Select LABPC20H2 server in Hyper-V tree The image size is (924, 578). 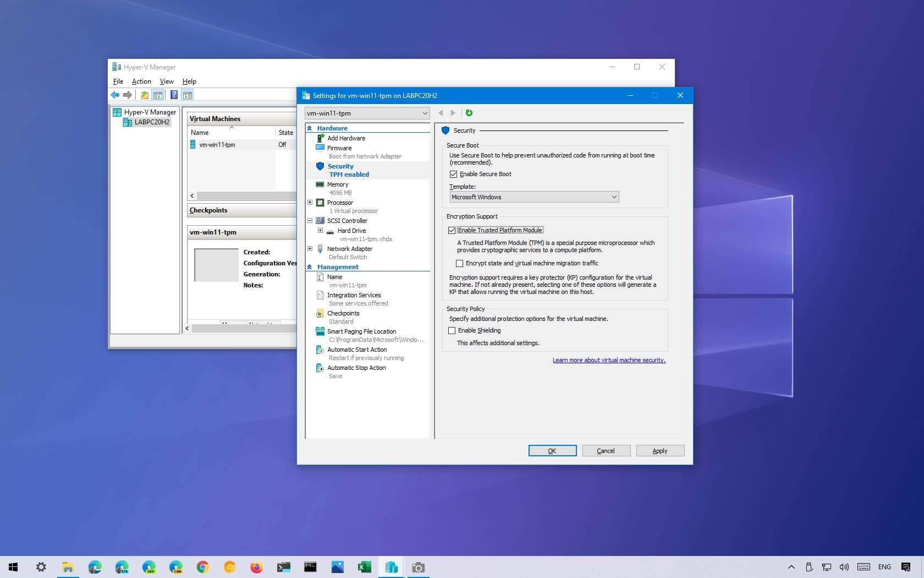tap(152, 122)
